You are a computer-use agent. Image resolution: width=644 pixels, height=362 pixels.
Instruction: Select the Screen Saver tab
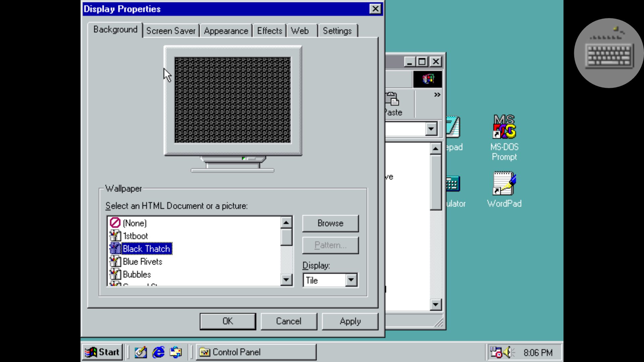pos(170,30)
